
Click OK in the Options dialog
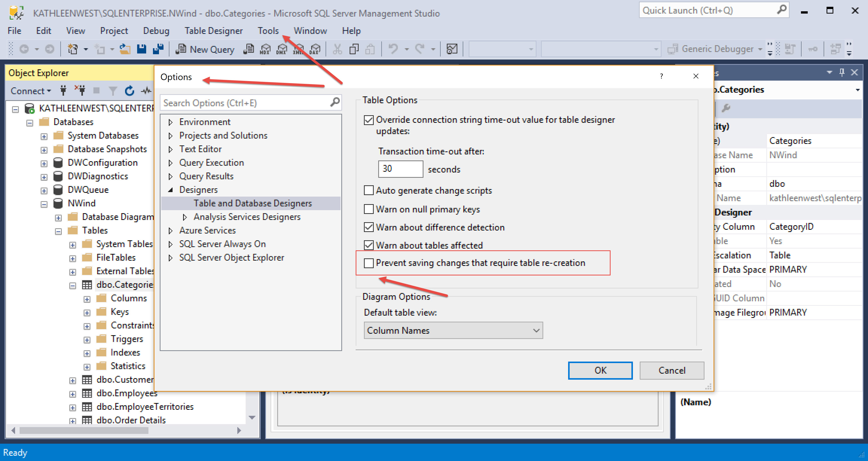tap(600, 370)
